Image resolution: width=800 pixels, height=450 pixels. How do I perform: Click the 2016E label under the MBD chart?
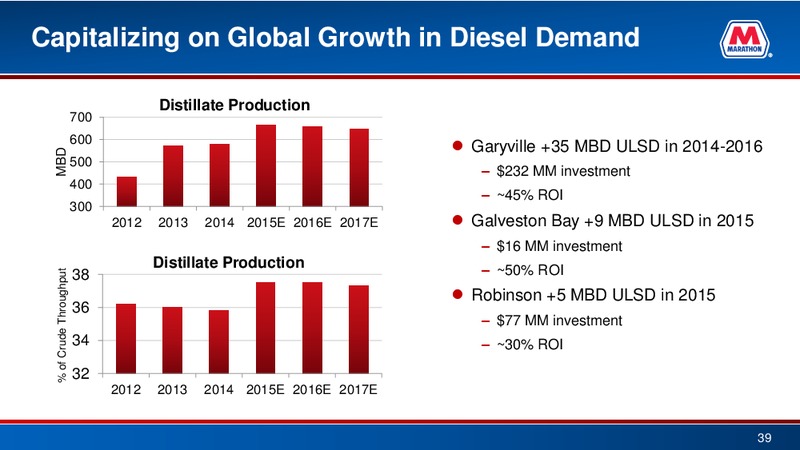point(312,223)
